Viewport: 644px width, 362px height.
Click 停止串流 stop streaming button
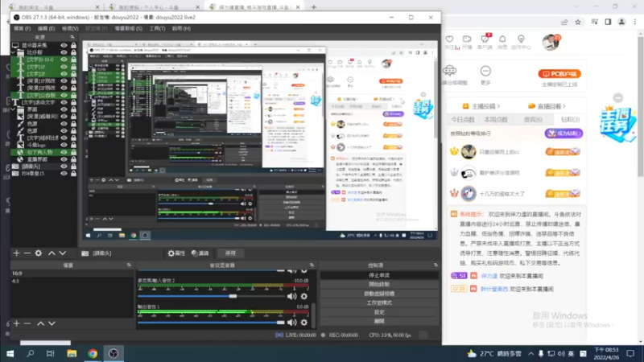[x=378, y=275]
